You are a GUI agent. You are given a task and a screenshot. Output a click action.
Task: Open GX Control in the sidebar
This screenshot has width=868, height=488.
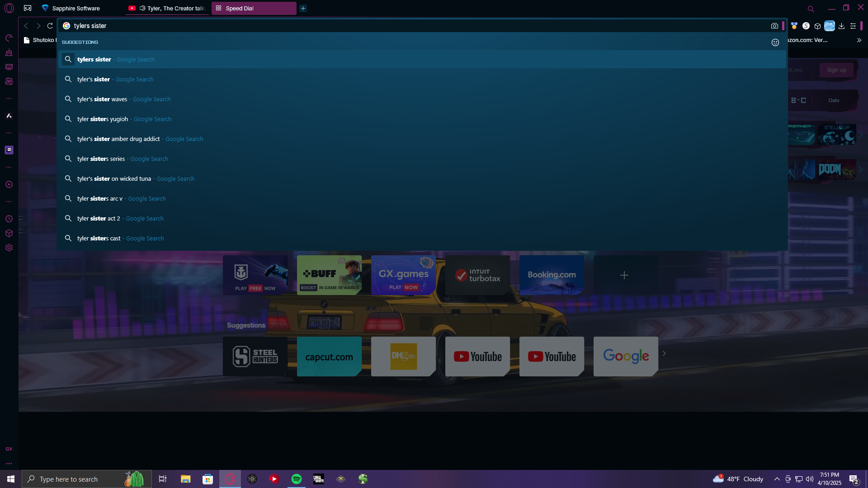[9, 38]
